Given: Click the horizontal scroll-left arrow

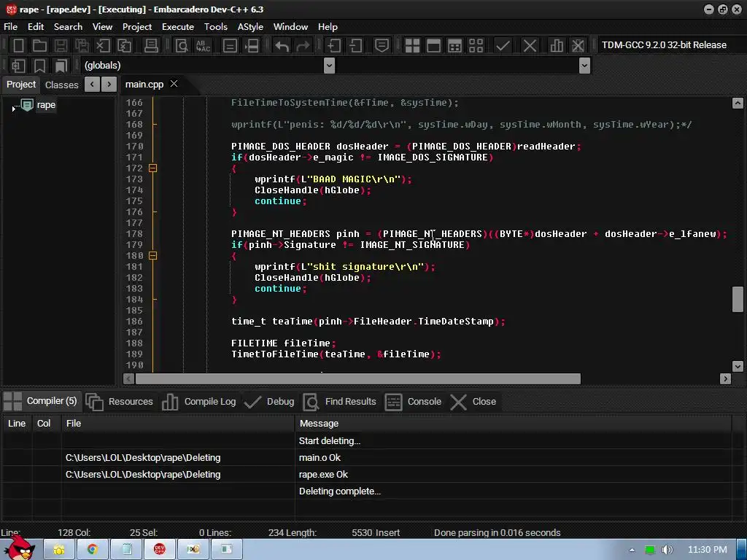Looking at the screenshot, I should (128, 378).
